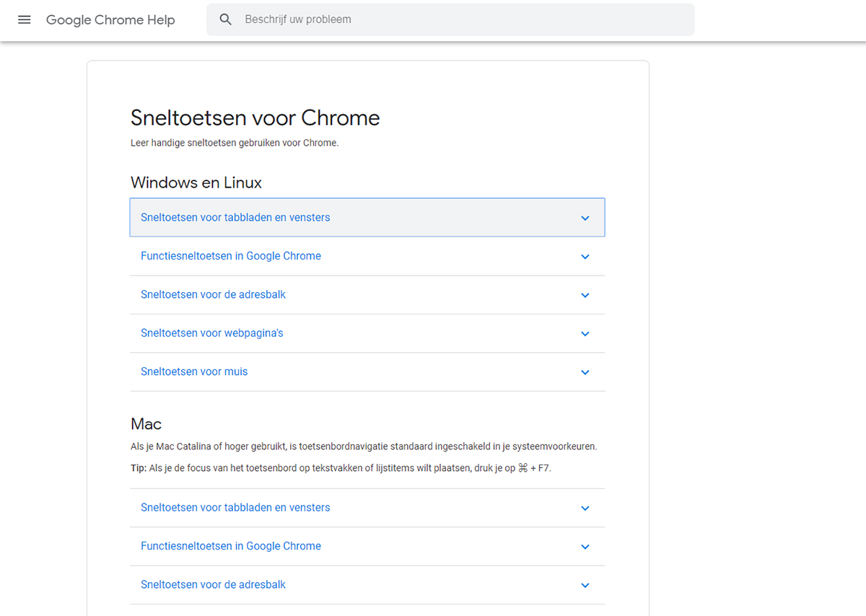Expand 'Sneltoetsen voor tabbladen en vensters' under Mac
The image size is (866, 616).
(367, 508)
